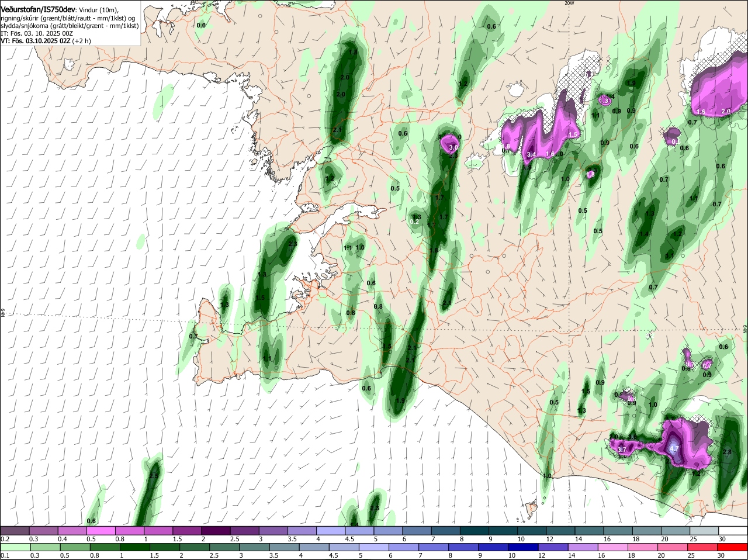Click the 3.0 value inside the magenta blob
Screen dimensions: 748x560
click(453, 147)
